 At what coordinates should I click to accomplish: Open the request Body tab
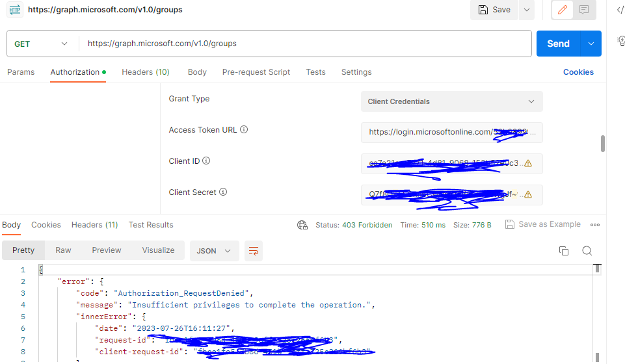click(x=197, y=72)
